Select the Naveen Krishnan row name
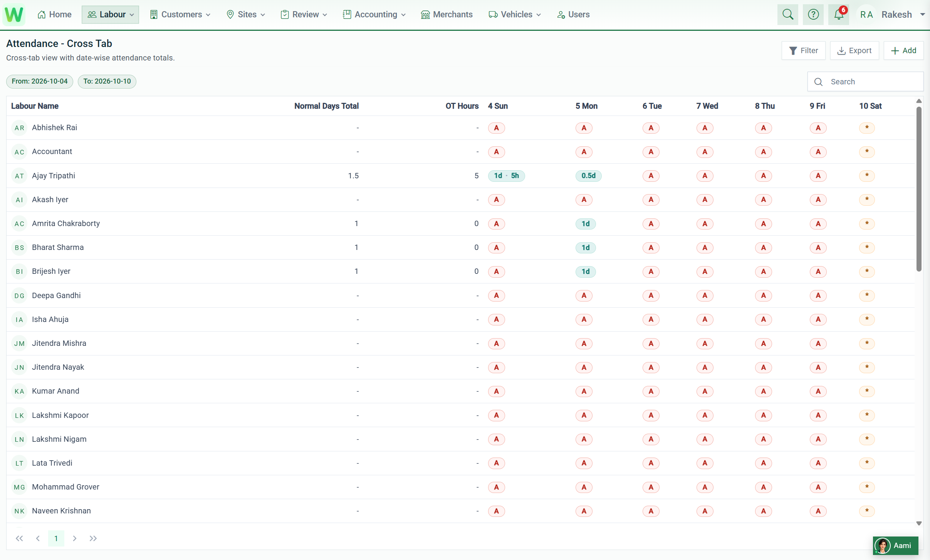 (61, 511)
